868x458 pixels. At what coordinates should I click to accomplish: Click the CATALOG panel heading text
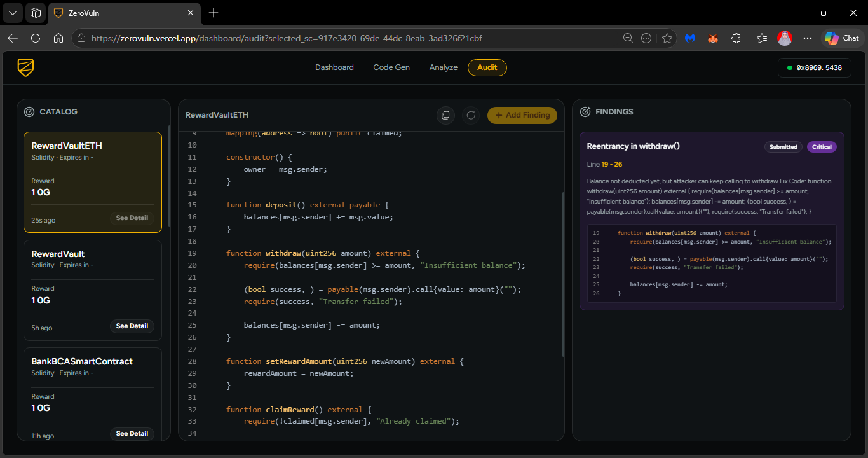(x=58, y=112)
